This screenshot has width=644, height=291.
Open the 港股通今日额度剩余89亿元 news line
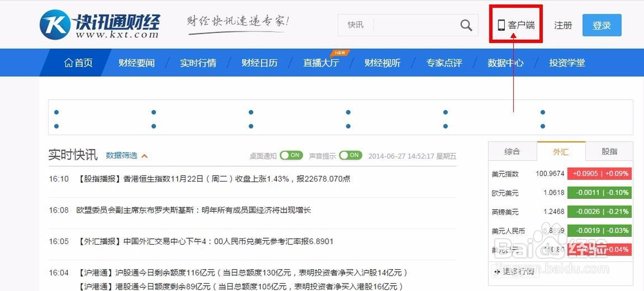[240, 286]
